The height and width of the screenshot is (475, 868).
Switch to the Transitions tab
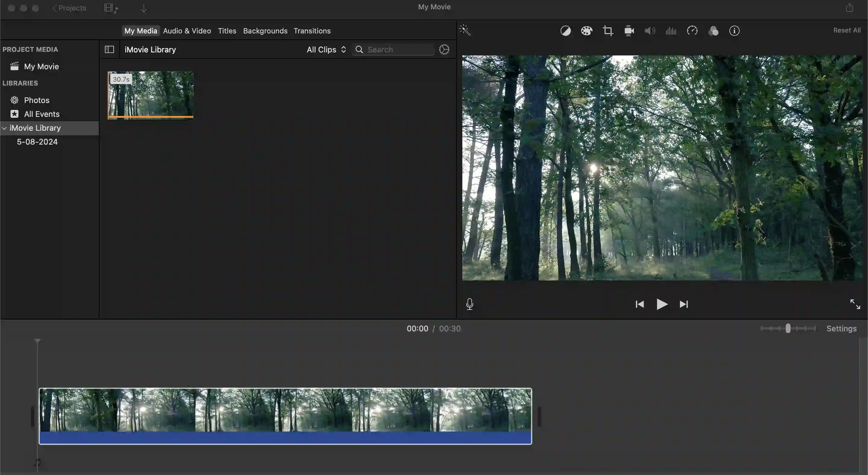coord(312,31)
